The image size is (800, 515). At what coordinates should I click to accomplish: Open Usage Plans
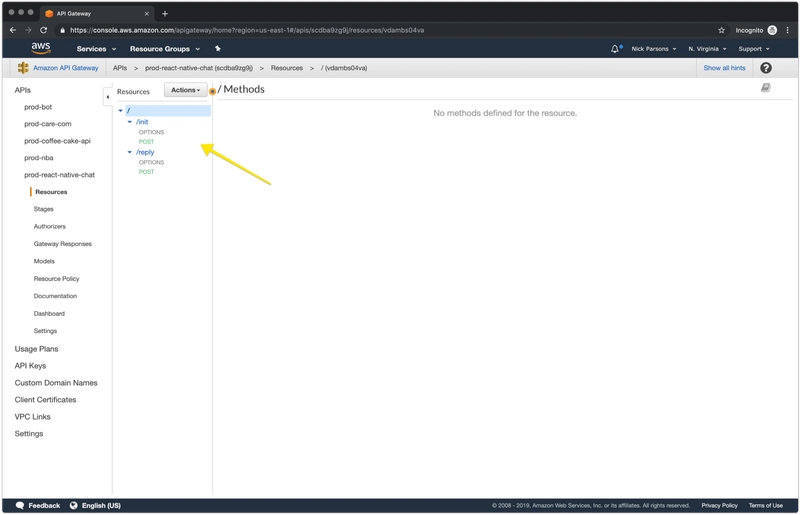(36, 349)
